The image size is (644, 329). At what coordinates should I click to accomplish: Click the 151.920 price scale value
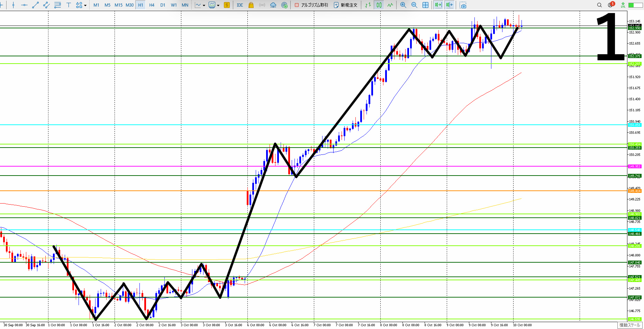[x=635, y=77]
